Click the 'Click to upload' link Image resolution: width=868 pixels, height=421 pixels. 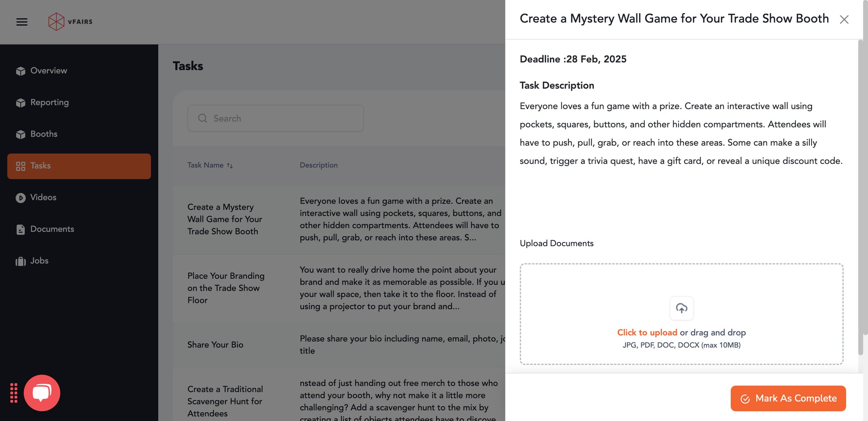click(647, 333)
